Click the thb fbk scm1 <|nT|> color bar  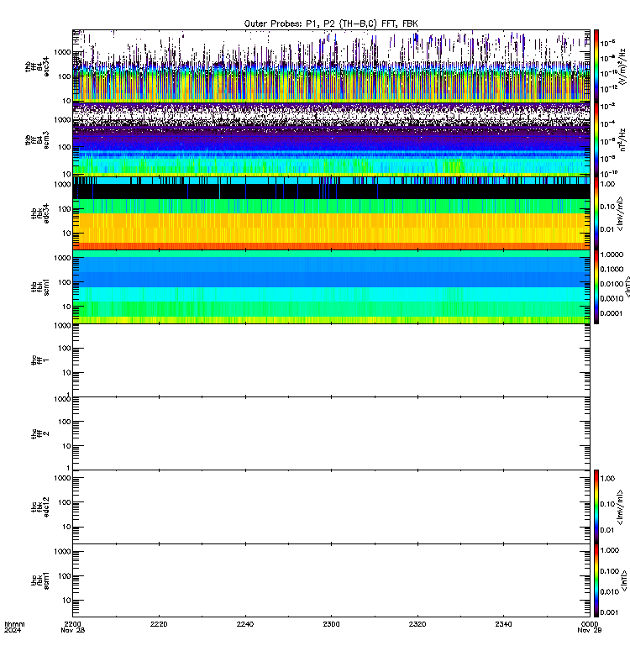[596, 286]
